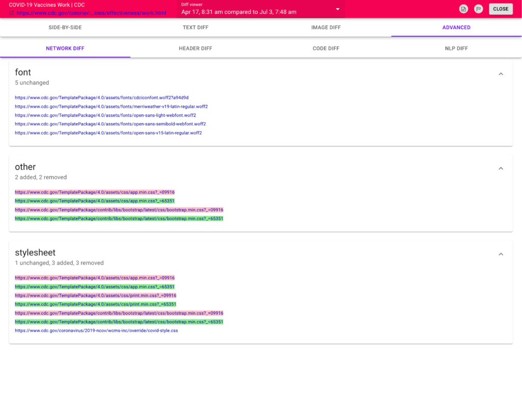Screen dimensions: 522x420
Task: Open the HEADER DIFF sub-tab
Action: [195, 48]
